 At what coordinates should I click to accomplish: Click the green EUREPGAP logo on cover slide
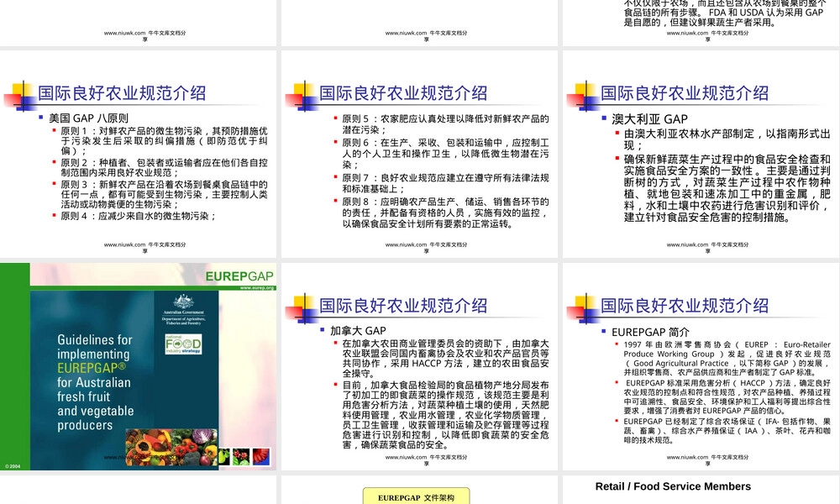[239, 276]
